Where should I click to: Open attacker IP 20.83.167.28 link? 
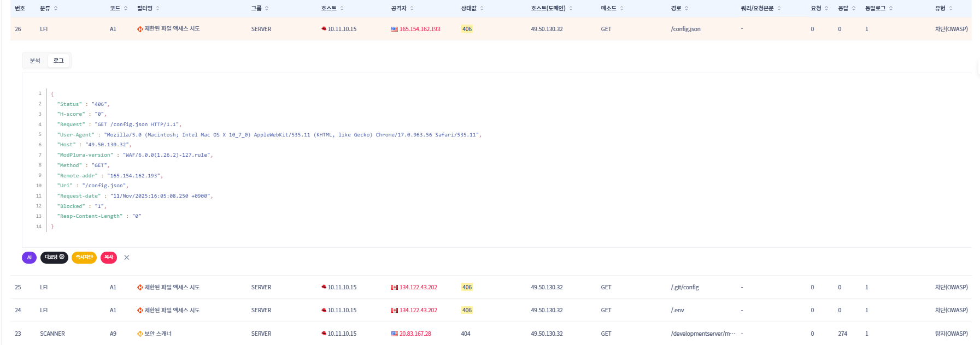[x=415, y=334]
